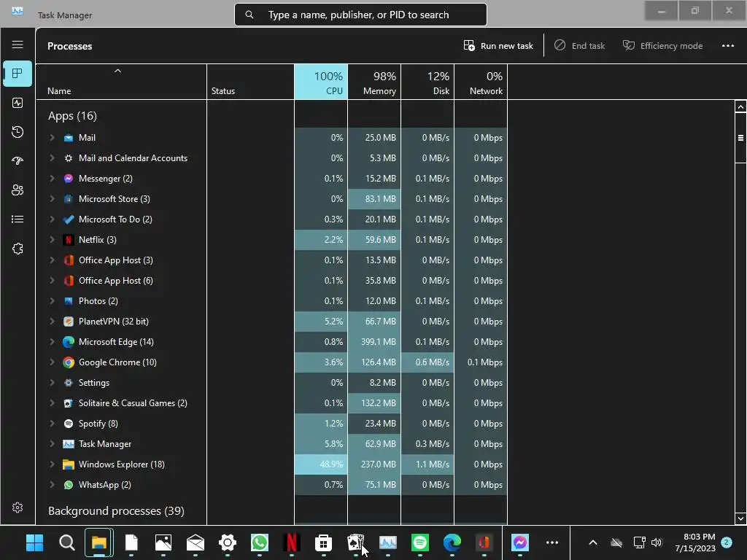
Task: Select Microsoft To Do (2) row
Action: [x=271, y=219]
